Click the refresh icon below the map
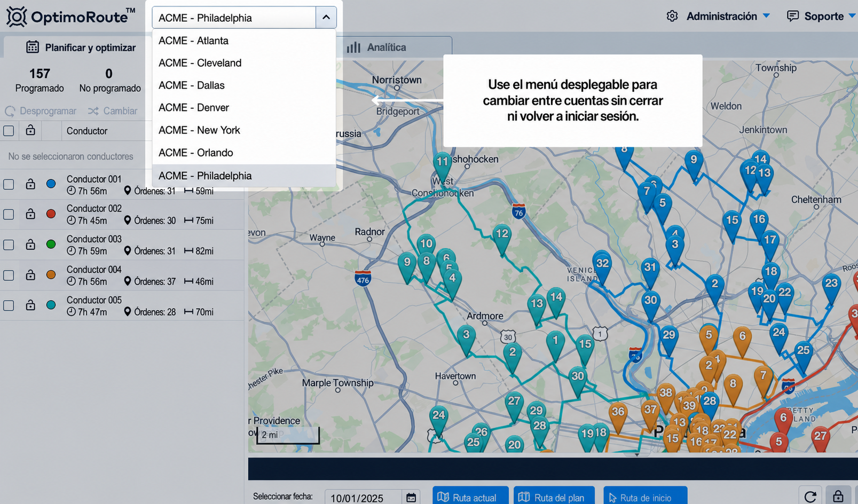 tap(810, 497)
